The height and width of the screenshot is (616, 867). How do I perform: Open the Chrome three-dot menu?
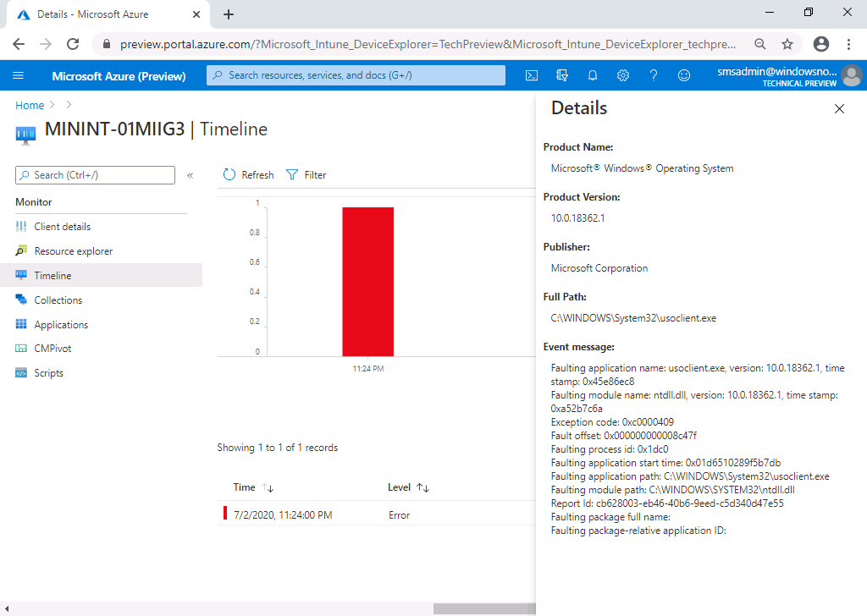point(848,44)
